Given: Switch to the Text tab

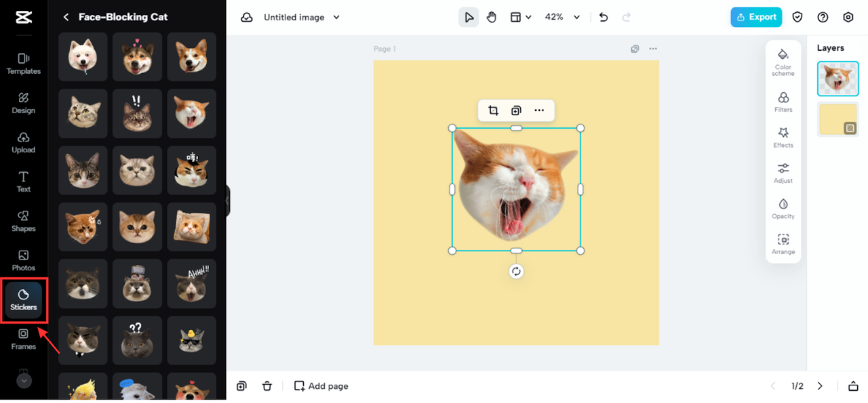Looking at the screenshot, I should (24, 181).
